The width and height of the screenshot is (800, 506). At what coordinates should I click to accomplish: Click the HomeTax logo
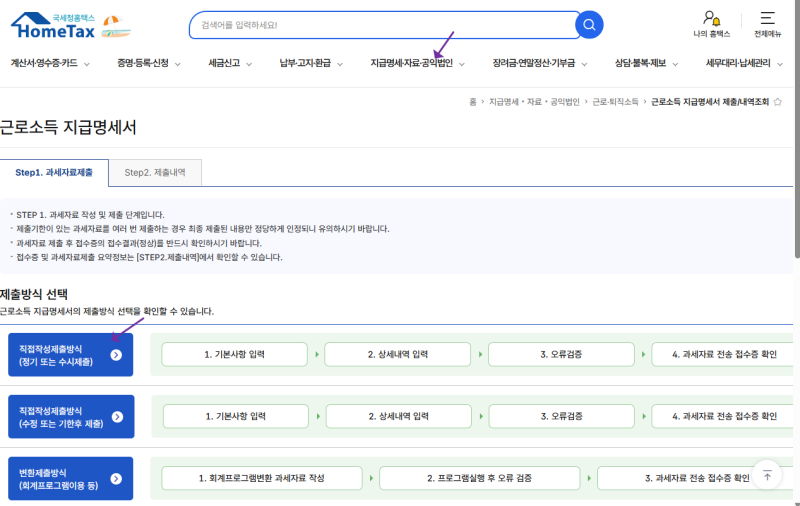pos(53,26)
